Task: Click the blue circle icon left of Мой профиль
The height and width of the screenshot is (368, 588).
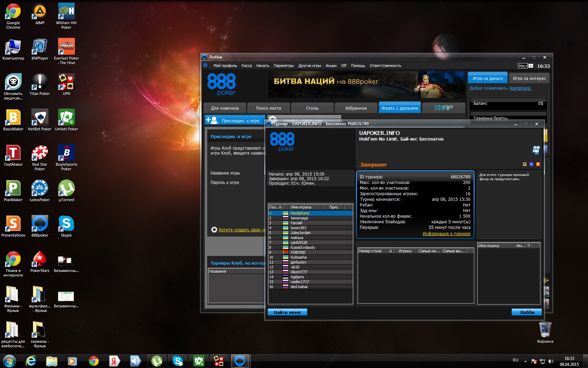Action: 205,65
